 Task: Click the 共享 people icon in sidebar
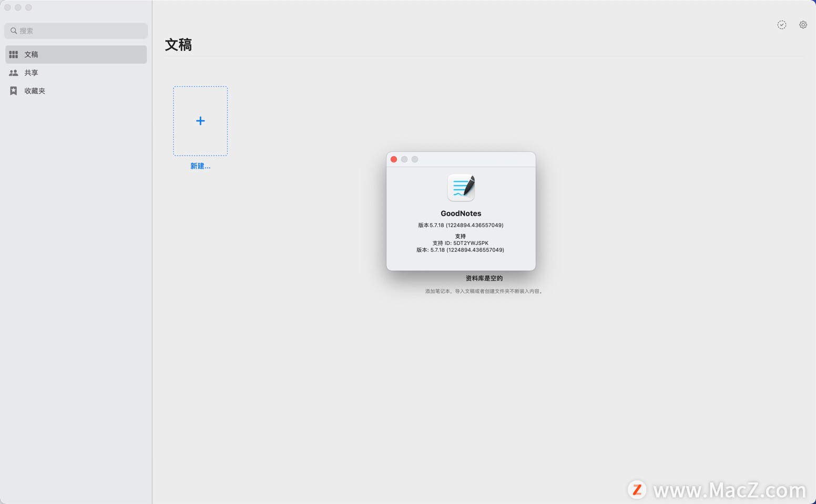[x=14, y=73]
